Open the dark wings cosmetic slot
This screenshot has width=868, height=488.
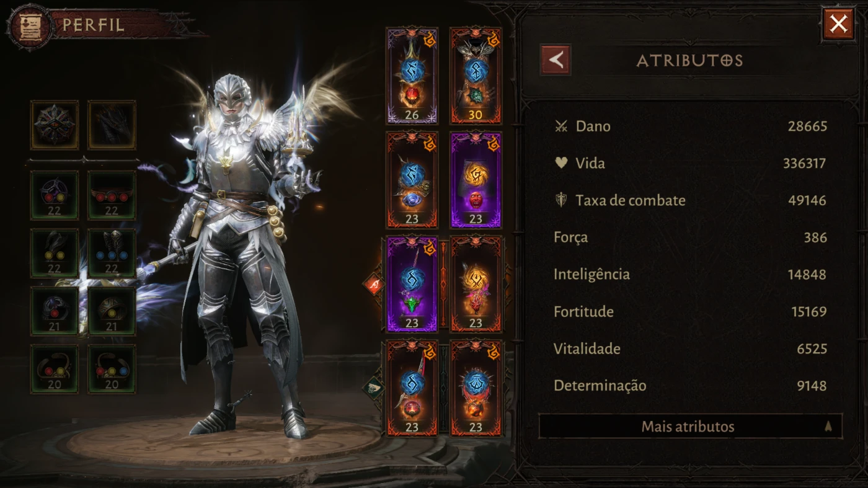(x=112, y=125)
